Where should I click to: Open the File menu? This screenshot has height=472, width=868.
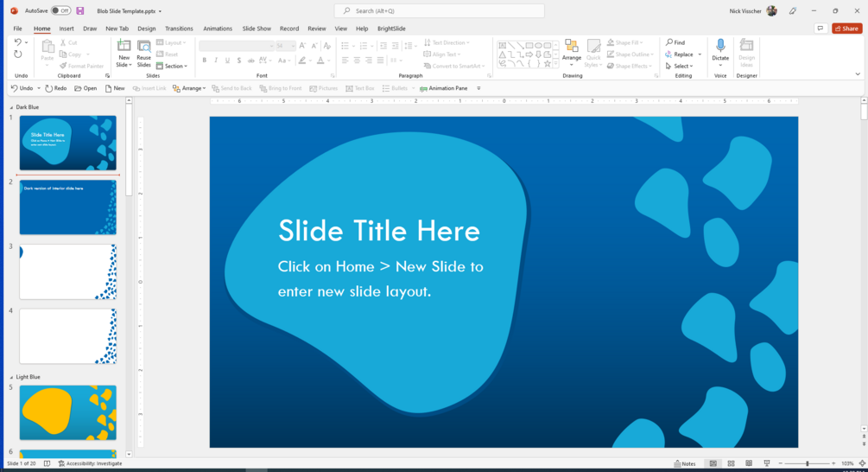tap(18, 29)
